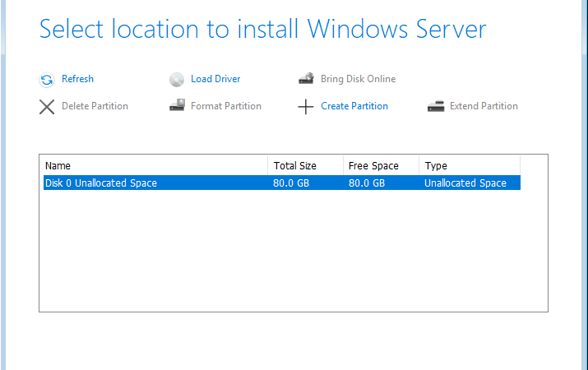Choose the Create Partition text link

[354, 106]
